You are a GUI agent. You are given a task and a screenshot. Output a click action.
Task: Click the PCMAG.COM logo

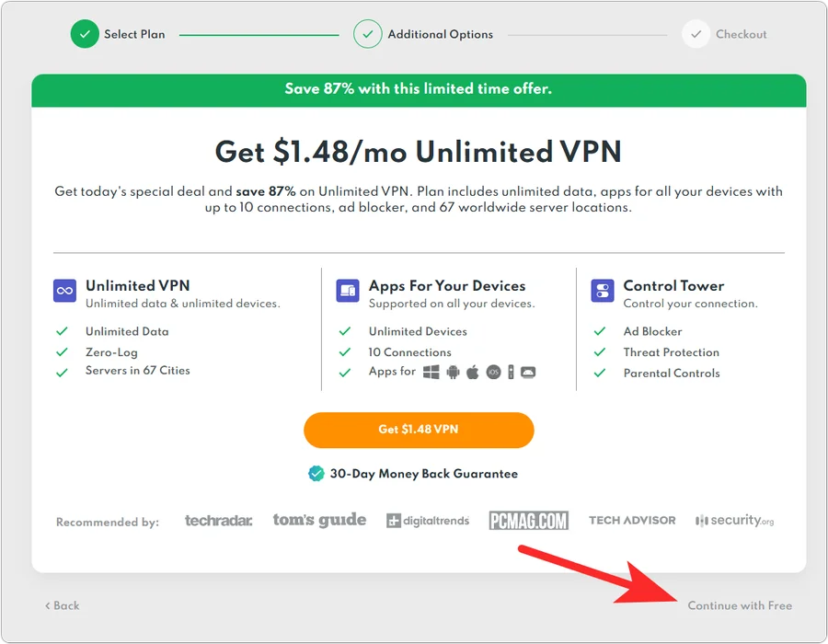(x=529, y=521)
